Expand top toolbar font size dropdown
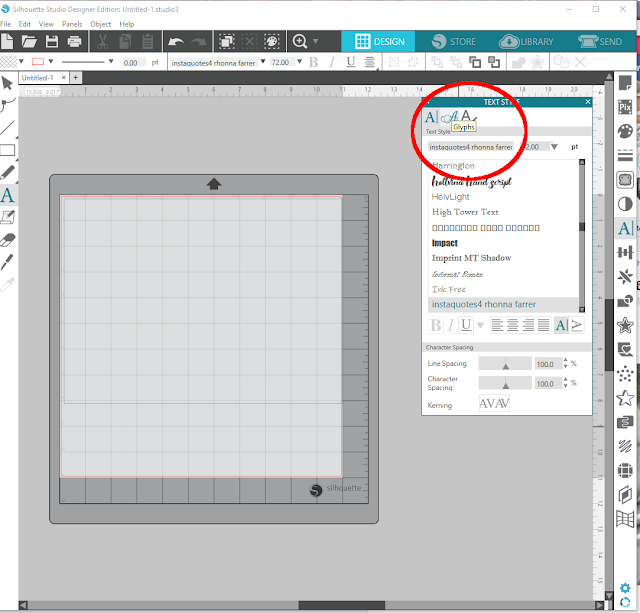This screenshot has width=640, height=613. [x=300, y=62]
